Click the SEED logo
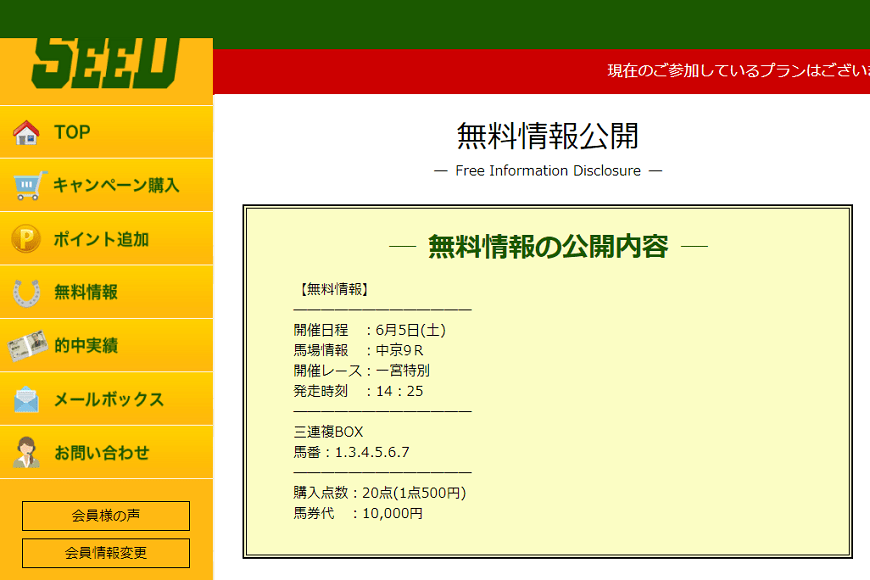The height and width of the screenshot is (580, 870). coord(106,64)
